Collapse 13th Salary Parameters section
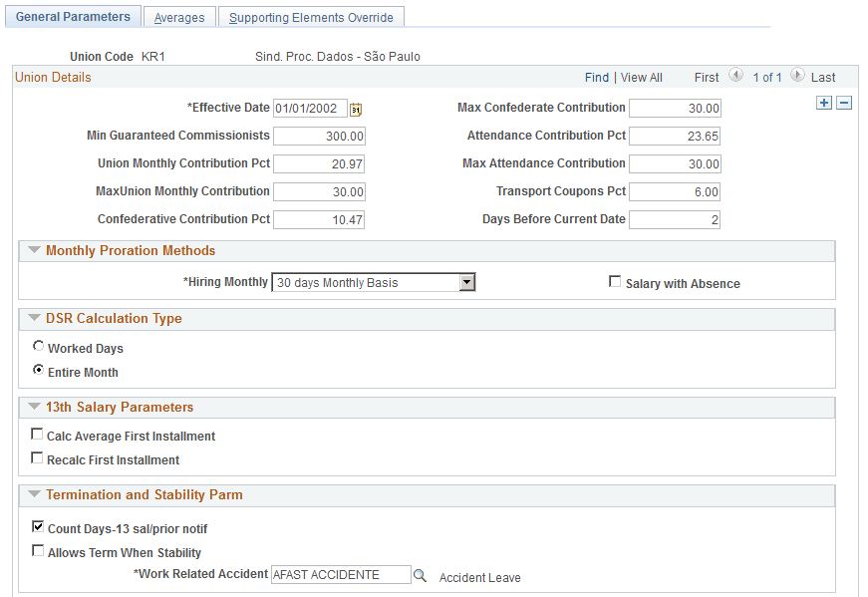This screenshot has height=597, width=868. [x=34, y=407]
